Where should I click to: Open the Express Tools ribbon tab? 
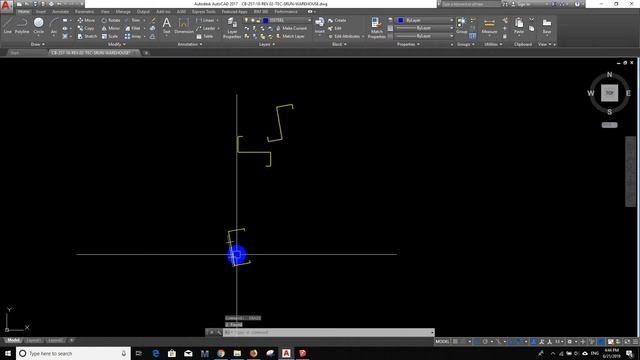(x=204, y=12)
